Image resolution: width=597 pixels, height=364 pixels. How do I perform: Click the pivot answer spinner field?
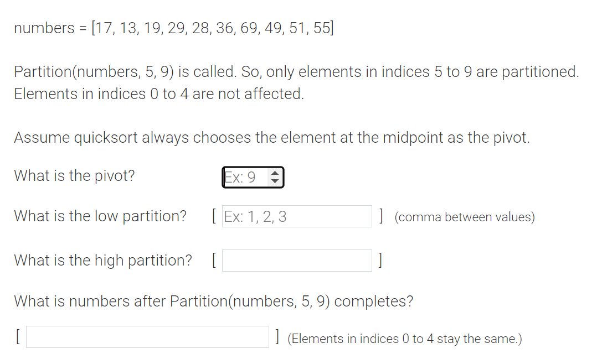coord(246,177)
